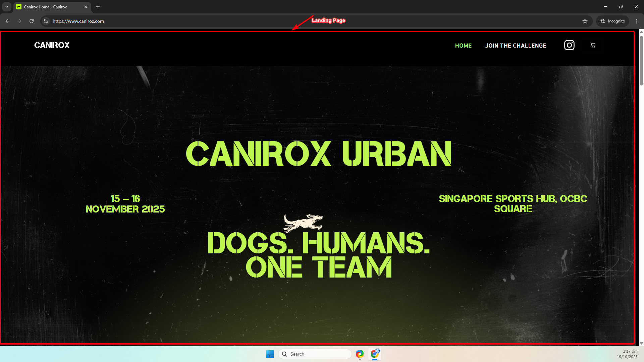Open Windows Start menu
Screen dimensions: 644x362
coord(270,354)
